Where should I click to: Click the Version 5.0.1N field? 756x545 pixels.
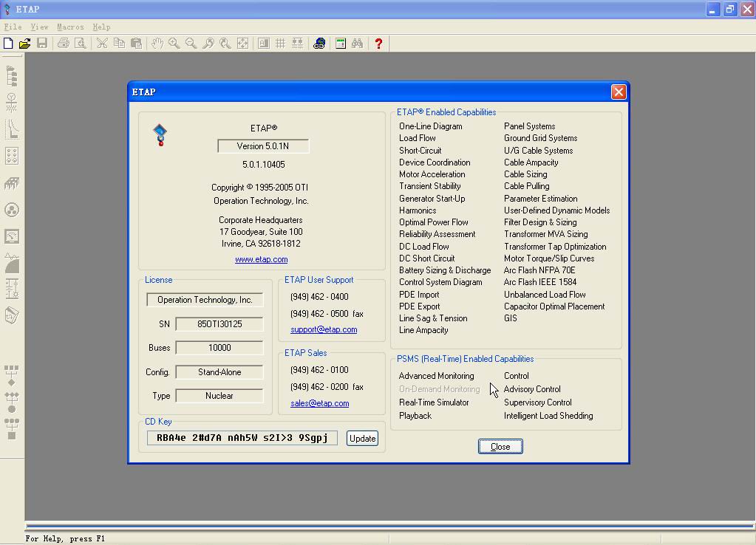pos(263,146)
